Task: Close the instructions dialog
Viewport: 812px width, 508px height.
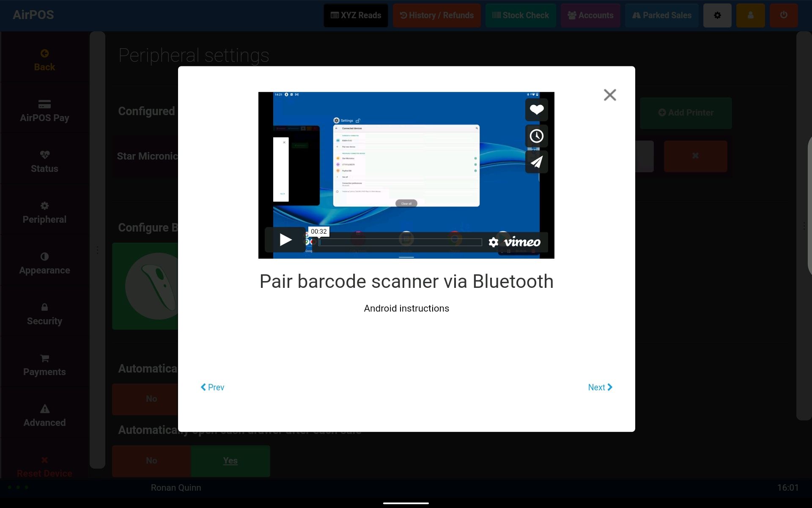Action: pyautogui.click(x=609, y=95)
